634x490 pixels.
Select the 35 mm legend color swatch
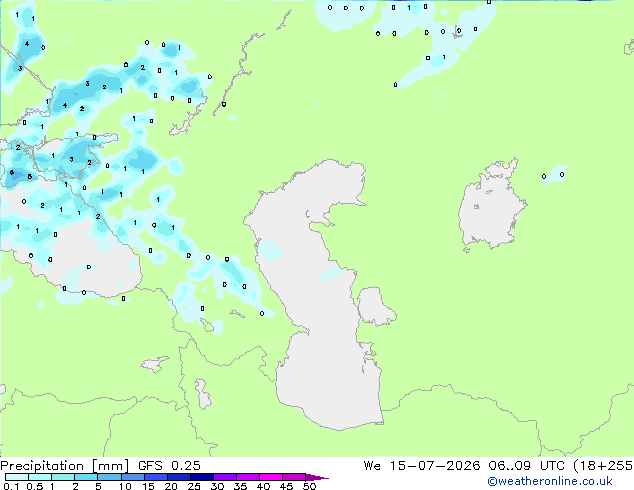[248, 477]
